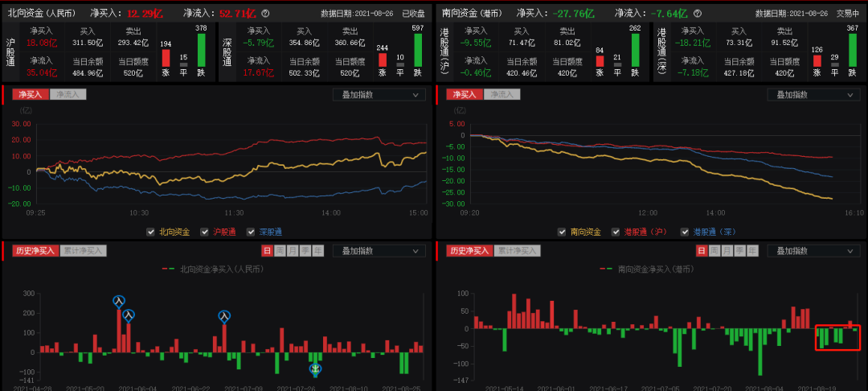The image size is (868, 391).
Task: Open 叠加指数 dropdown on southbound intraday chart
Action: coord(813,94)
